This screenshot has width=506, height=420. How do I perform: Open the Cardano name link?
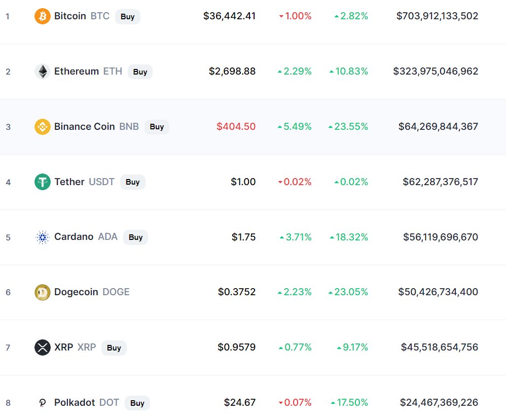[74, 237]
